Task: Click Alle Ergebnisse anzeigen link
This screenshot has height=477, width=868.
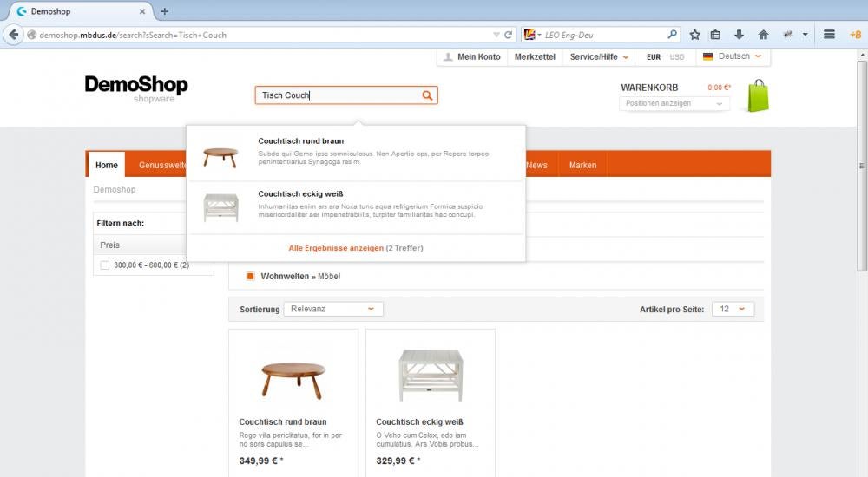Action: (336, 248)
